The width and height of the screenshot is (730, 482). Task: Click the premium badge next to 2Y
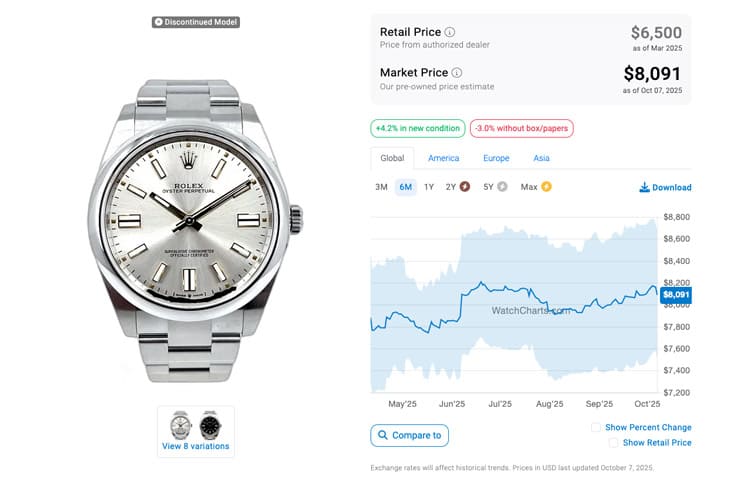[465, 187]
